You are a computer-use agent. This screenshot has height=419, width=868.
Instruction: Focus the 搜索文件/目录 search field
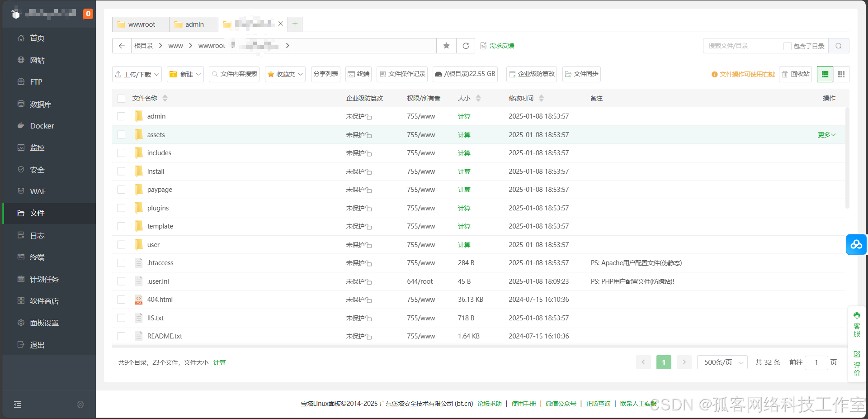(743, 46)
